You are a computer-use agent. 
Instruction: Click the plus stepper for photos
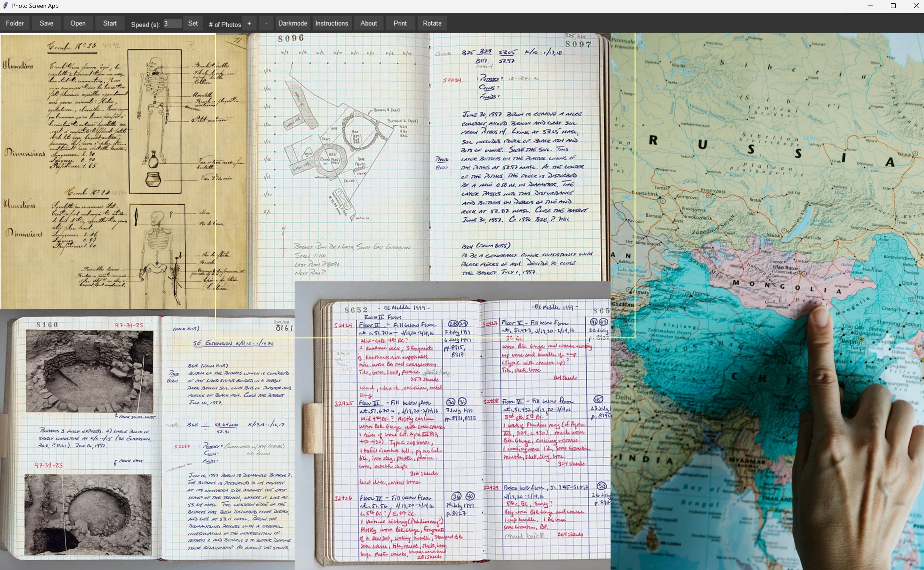pos(249,23)
